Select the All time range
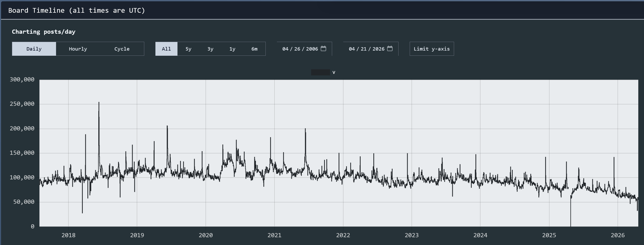Screen dimensions: 644x245 pyautogui.click(x=166, y=49)
